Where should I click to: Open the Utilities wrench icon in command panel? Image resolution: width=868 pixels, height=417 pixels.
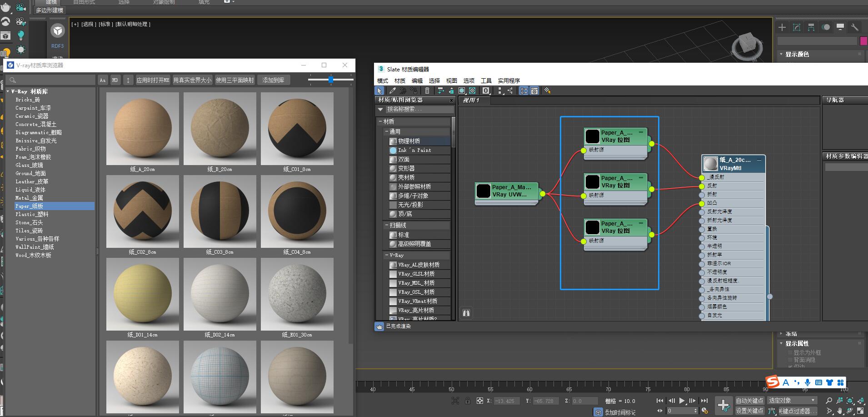(x=855, y=27)
